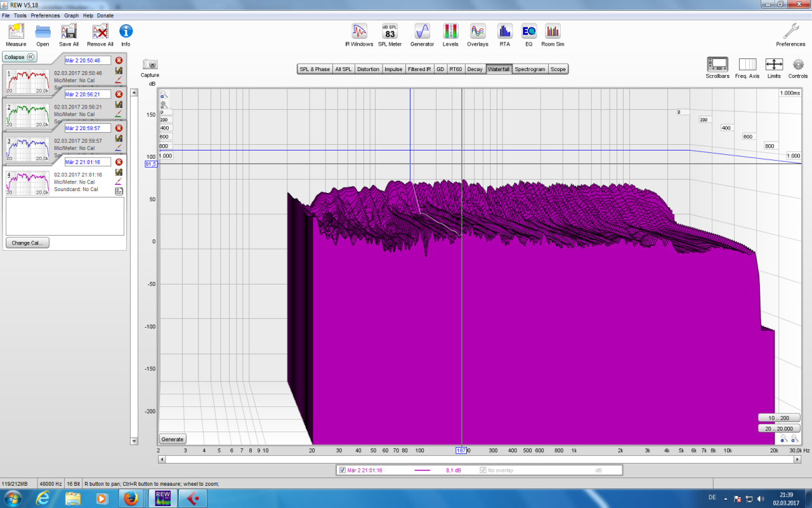Toggle Mär 2 21:01:16 trace checkbox
This screenshot has height=508, width=812.
(x=343, y=471)
